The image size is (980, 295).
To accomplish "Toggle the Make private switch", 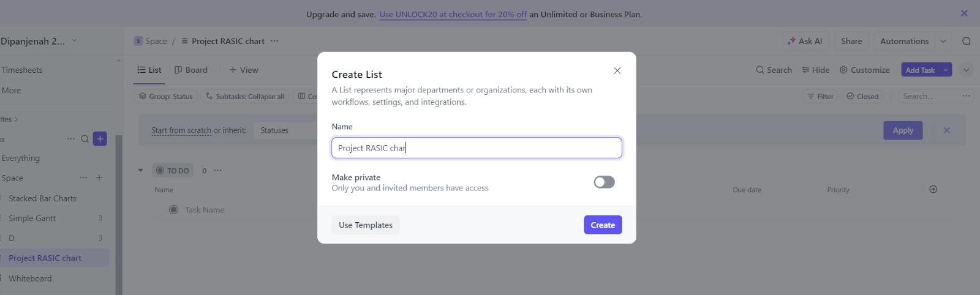I will pyautogui.click(x=604, y=182).
